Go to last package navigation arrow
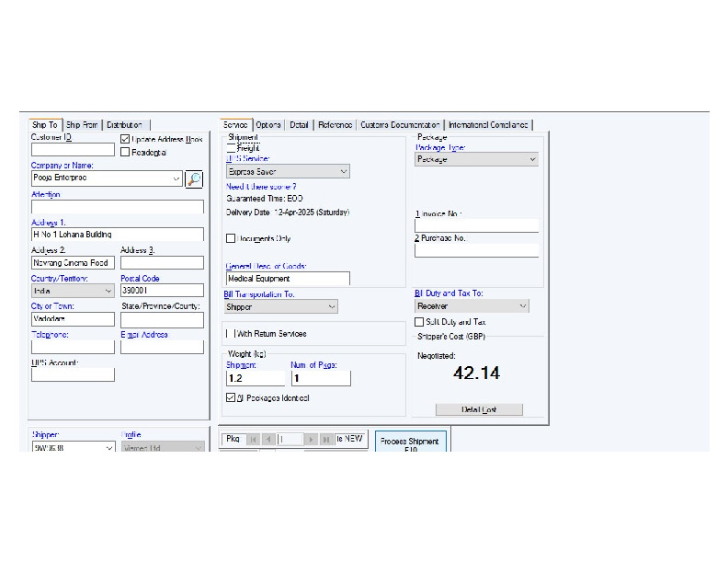Screen dimensions: 728x563 coord(326,440)
